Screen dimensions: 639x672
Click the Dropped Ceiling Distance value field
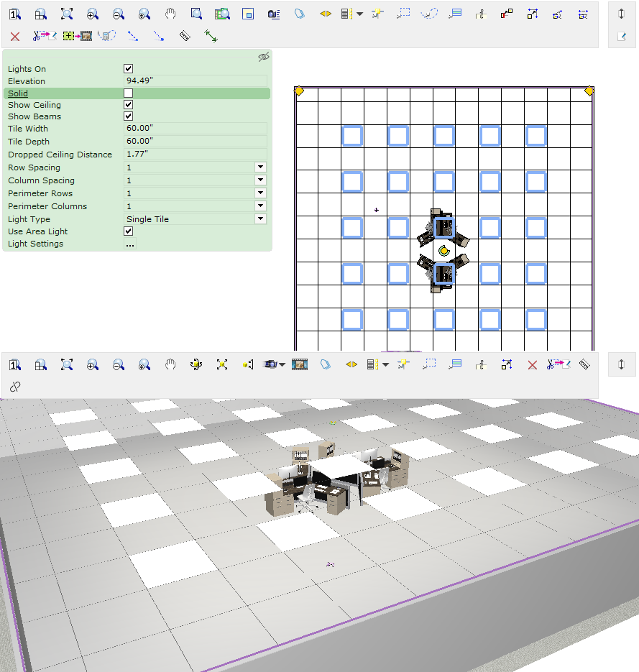(x=196, y=154)
